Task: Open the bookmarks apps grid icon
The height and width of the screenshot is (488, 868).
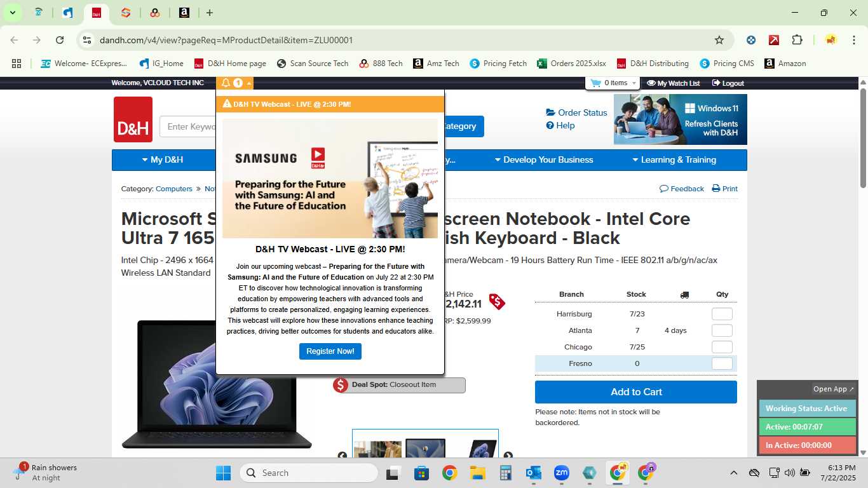Action: pyautogui.click(x=17, y=64)
